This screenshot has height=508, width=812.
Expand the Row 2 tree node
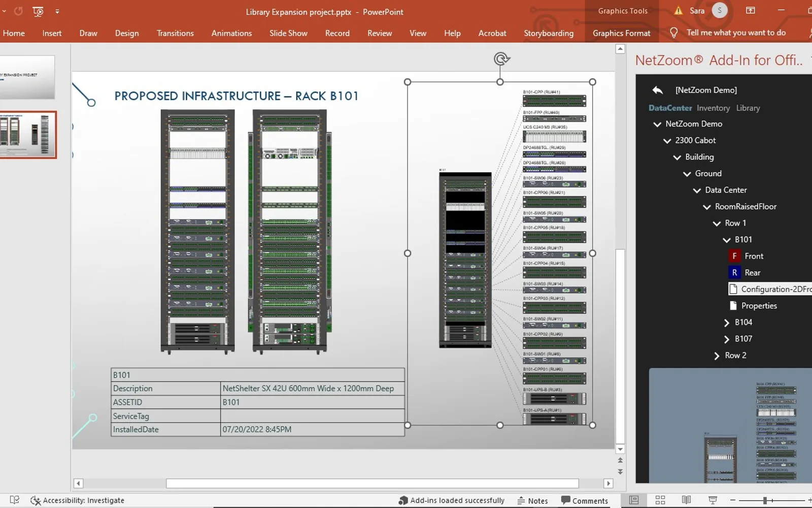coord(717,356)
